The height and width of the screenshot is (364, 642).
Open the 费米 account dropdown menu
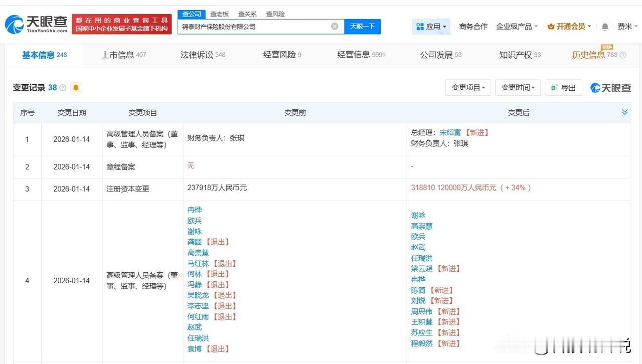pyautogui.click(x=626, y=26)
